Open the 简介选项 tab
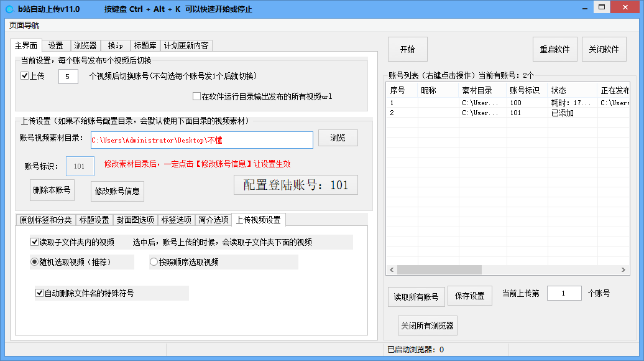644x361 pixels. coord(214,220)
